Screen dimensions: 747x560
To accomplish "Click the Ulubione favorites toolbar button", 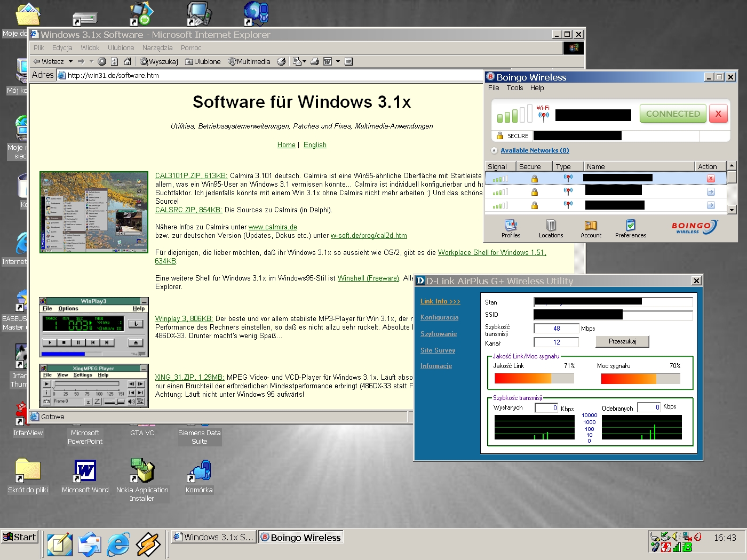I will pyautogui.click(x=203, y=61).
